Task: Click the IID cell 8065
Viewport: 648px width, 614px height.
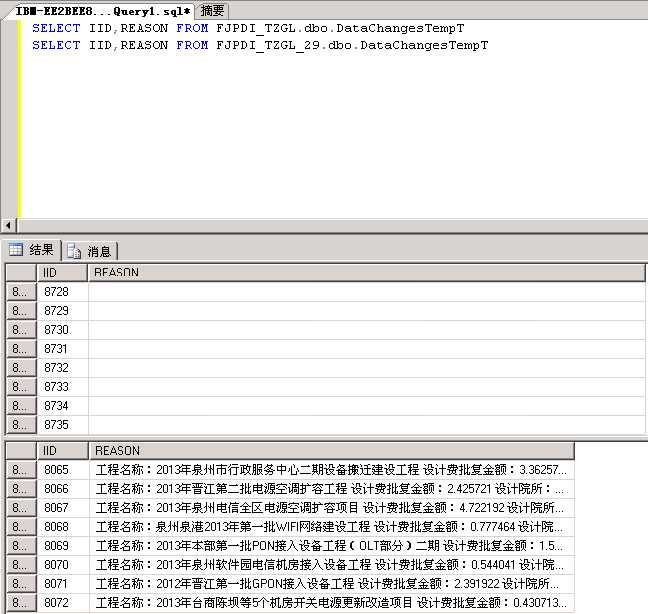Action: pyautogui.click(x=63, y=470)
